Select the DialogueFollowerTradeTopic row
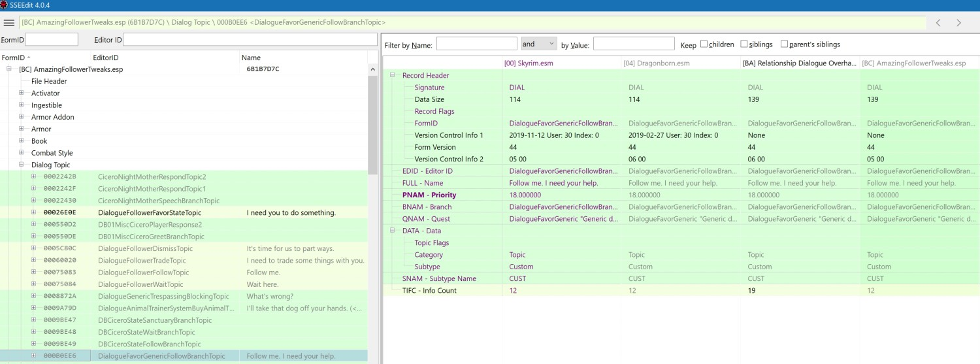This screenshot has height=364, width=980. point(184,260)
